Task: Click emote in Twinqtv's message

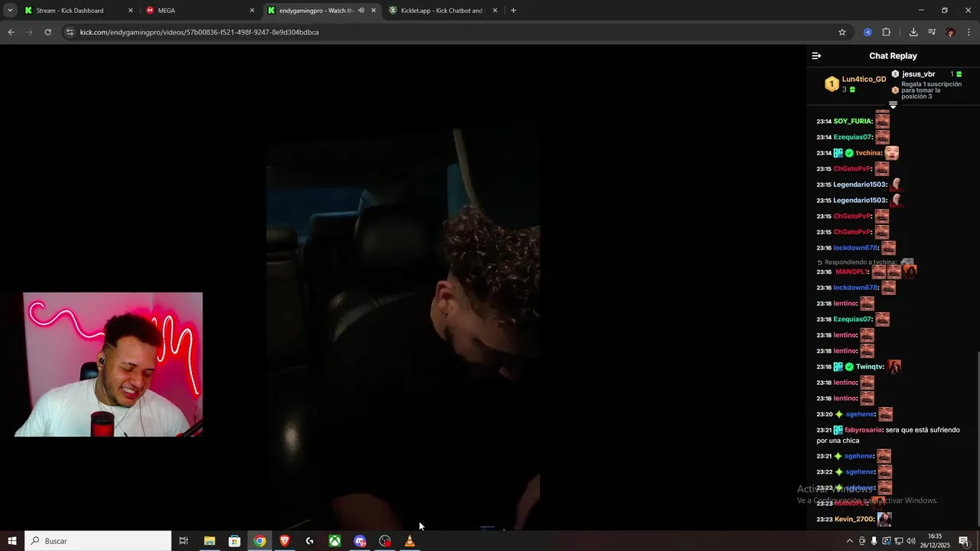Action: click(893, 367)
